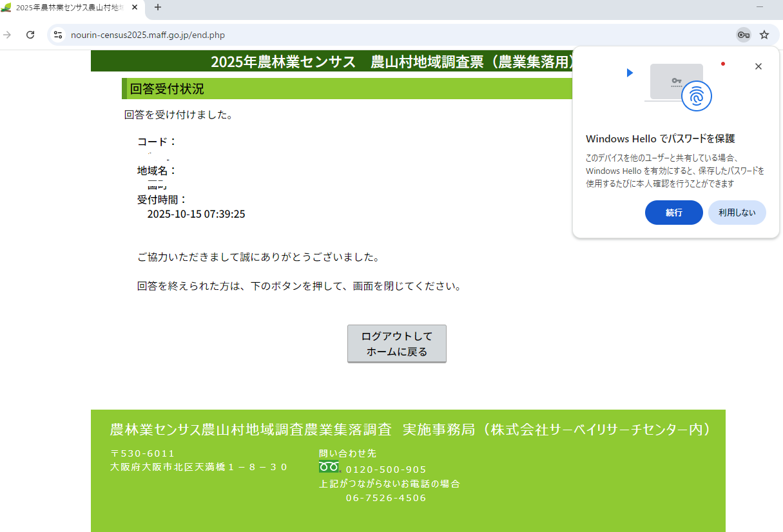
Task: Open the password manager key icon
Action: (742, 35)
